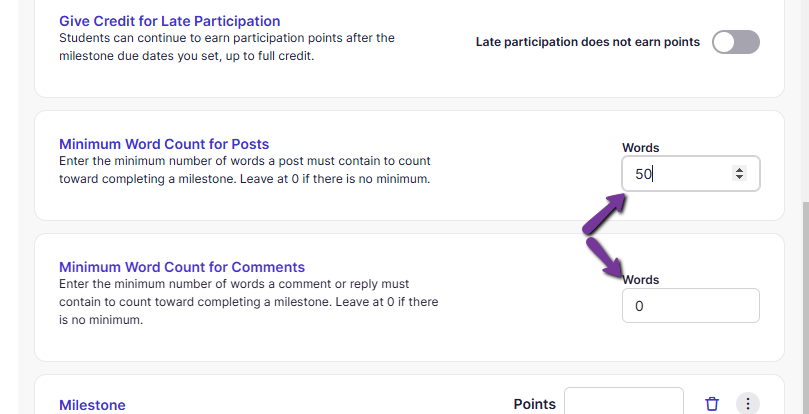Click the comments minimum Words input field
This screenshot has width=809, height=414.
pyautogui.click(x=690, y=306)
